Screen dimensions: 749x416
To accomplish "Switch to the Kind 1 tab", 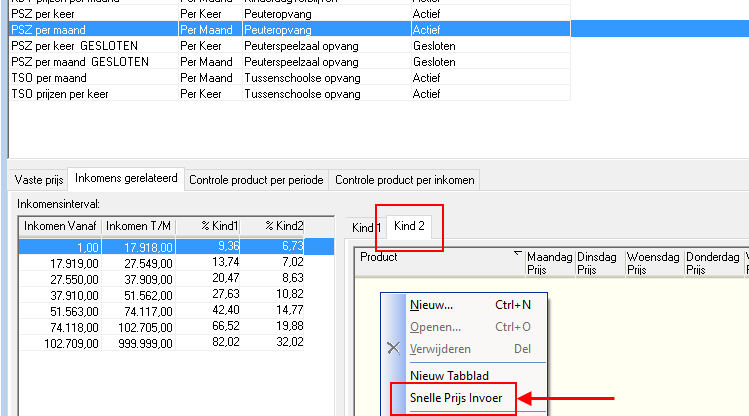I will click(x=365, y=228).
